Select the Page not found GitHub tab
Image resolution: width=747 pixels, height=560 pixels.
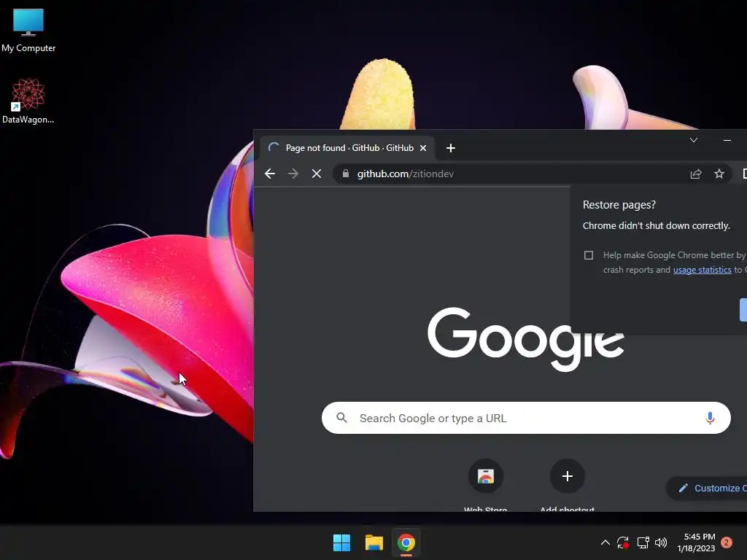tap(347, 148)
